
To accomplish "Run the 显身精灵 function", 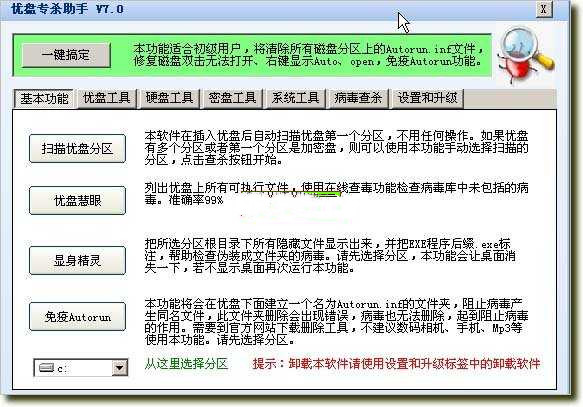I will point(77,261).
